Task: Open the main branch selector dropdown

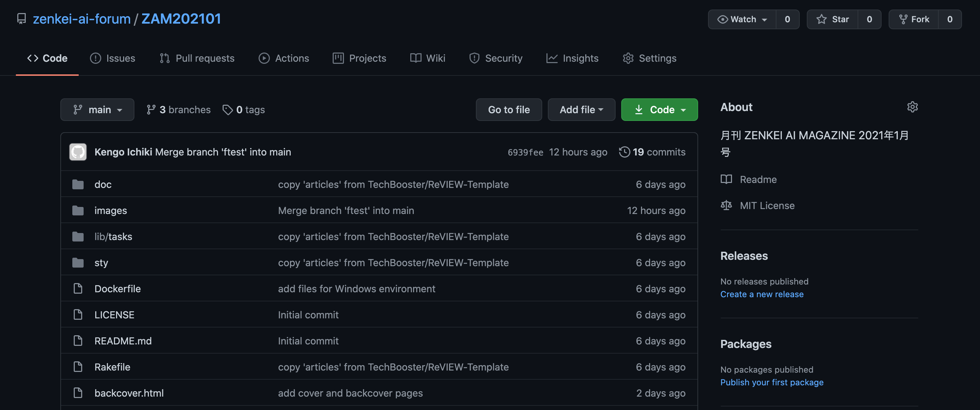Action: tap(97, 110)
